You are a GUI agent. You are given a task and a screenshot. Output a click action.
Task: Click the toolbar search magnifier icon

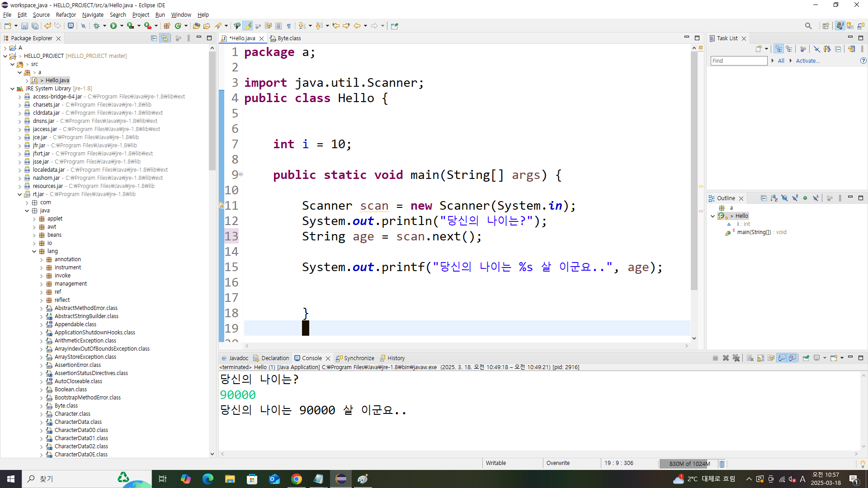(808, 26)
